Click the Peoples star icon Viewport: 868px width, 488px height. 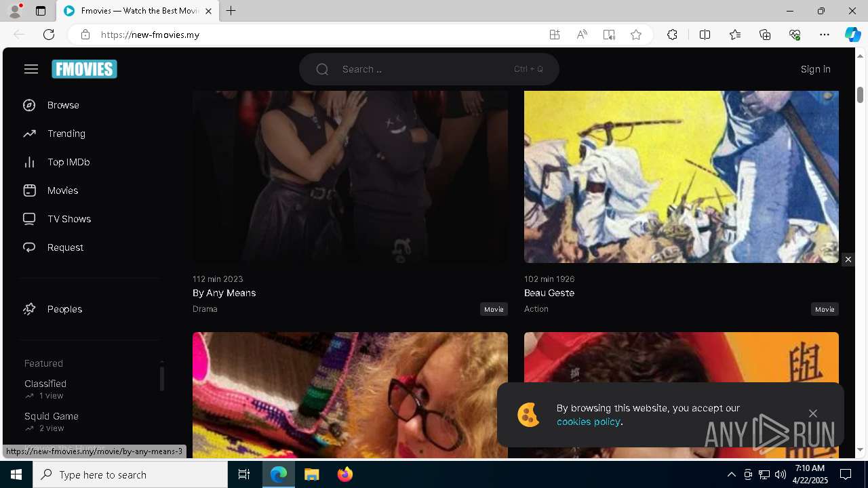click(29, 309)
